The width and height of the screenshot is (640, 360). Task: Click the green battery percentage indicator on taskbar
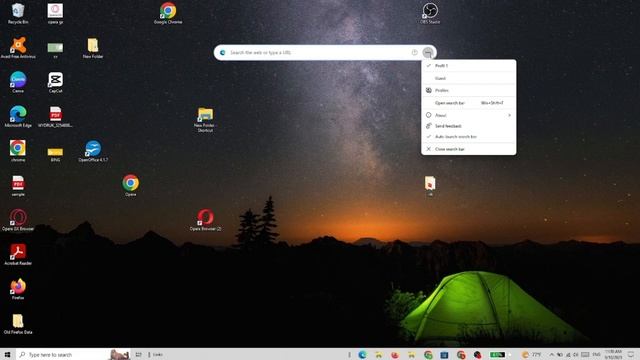pos(497,355)
